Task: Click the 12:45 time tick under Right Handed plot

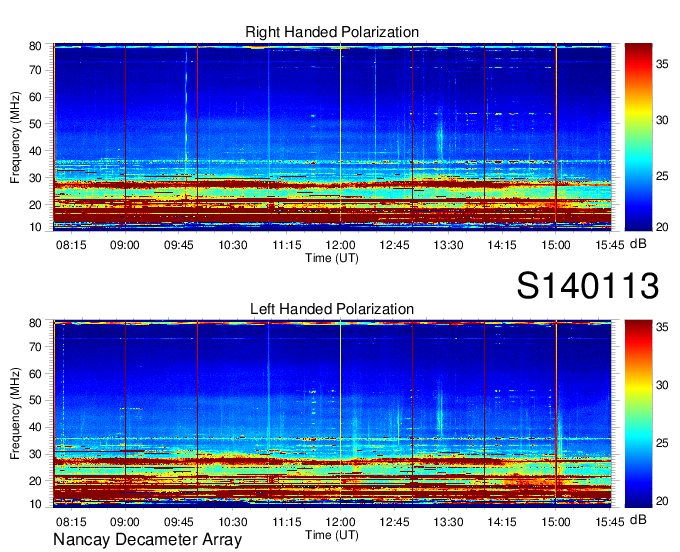Action: point(394,245)
